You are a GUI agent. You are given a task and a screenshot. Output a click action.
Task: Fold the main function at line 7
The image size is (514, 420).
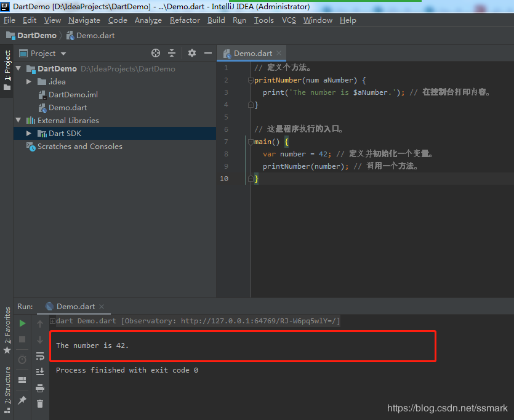[251, 142]
